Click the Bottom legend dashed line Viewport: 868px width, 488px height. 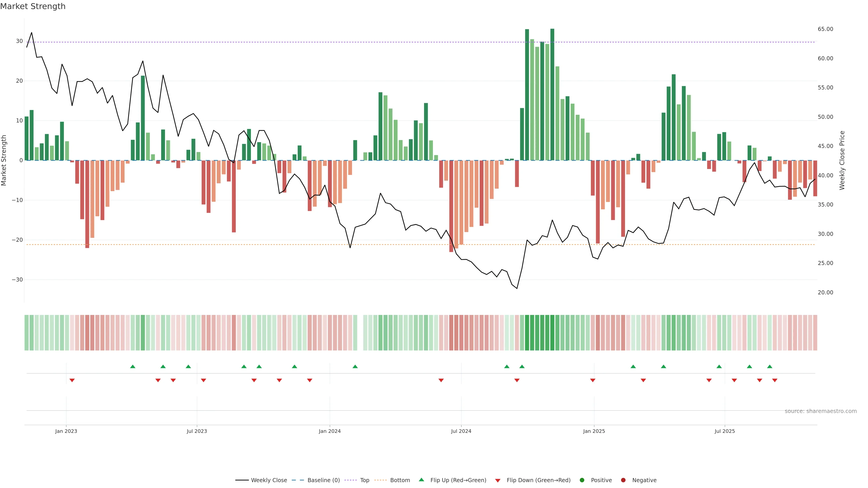(x=380, y=480)
